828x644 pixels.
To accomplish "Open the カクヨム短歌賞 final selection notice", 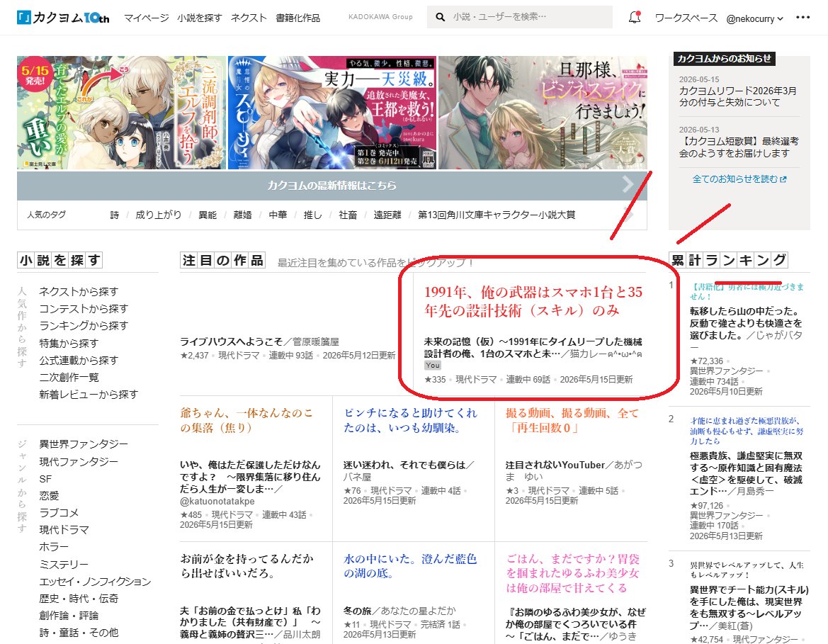I will click(739, 147).
